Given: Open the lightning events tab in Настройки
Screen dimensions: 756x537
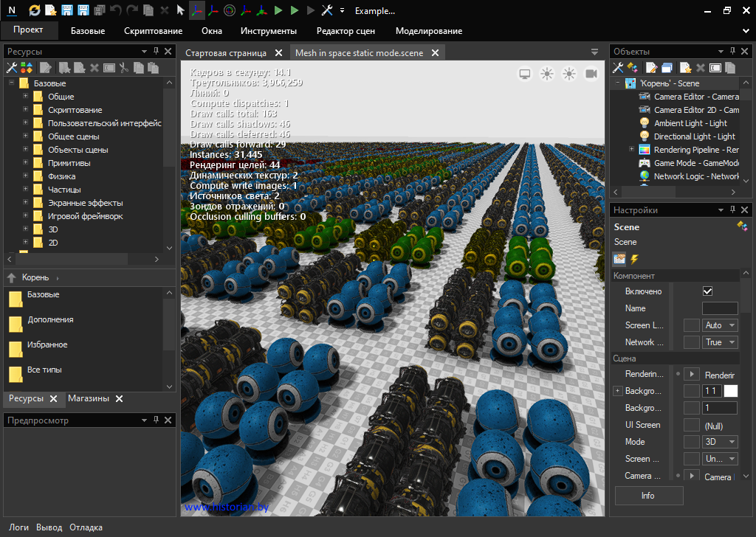Looking at the screenshot, I should pos(634,259).
